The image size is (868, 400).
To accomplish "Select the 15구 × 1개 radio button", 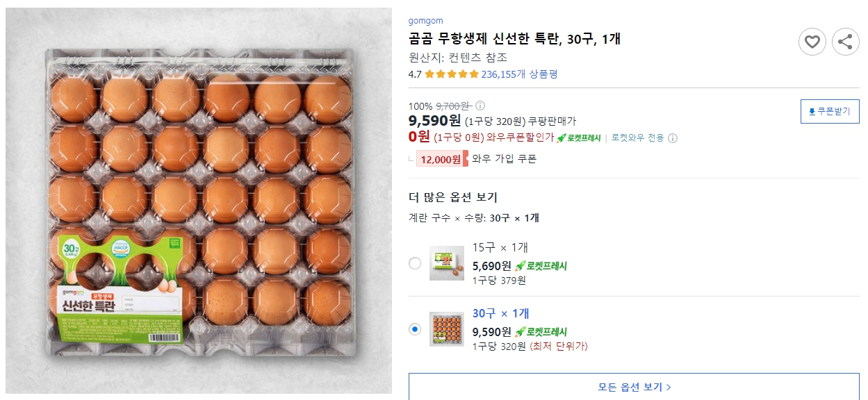I will coord(416,264).
